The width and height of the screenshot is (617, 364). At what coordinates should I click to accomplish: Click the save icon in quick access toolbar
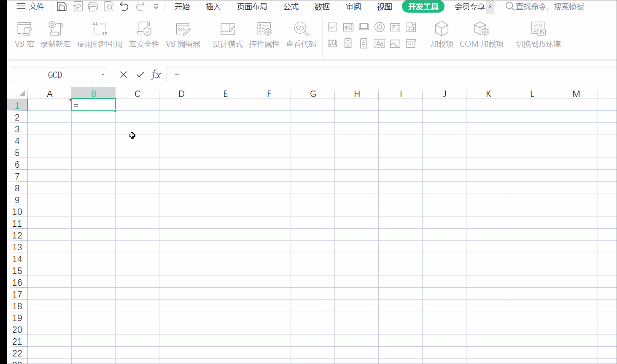[62, 7]
